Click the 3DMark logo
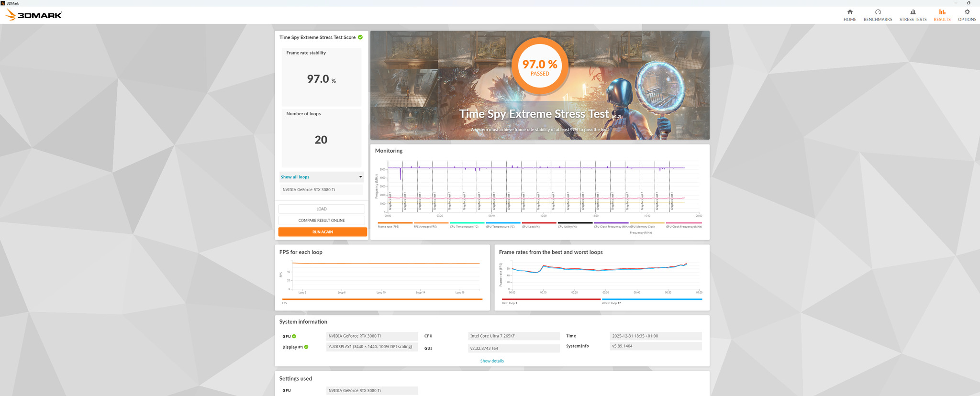980x396 pixels. coord(34,15)
